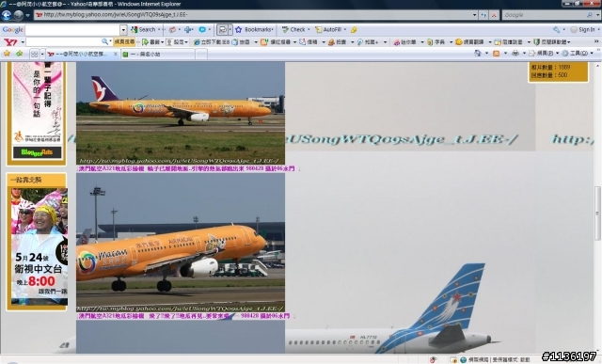Click the Print icon in command bar
Screen dimensions: 602x364
point(515,54)
